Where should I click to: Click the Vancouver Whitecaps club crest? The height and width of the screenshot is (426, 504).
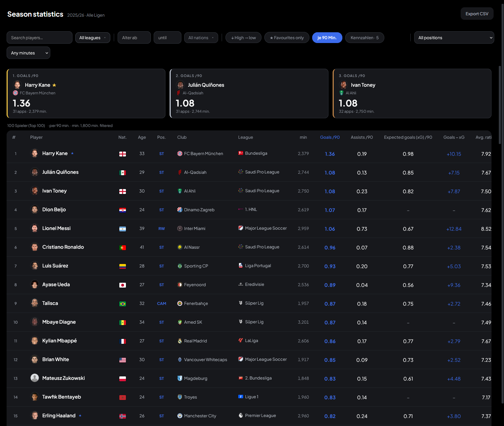[180, 359]
